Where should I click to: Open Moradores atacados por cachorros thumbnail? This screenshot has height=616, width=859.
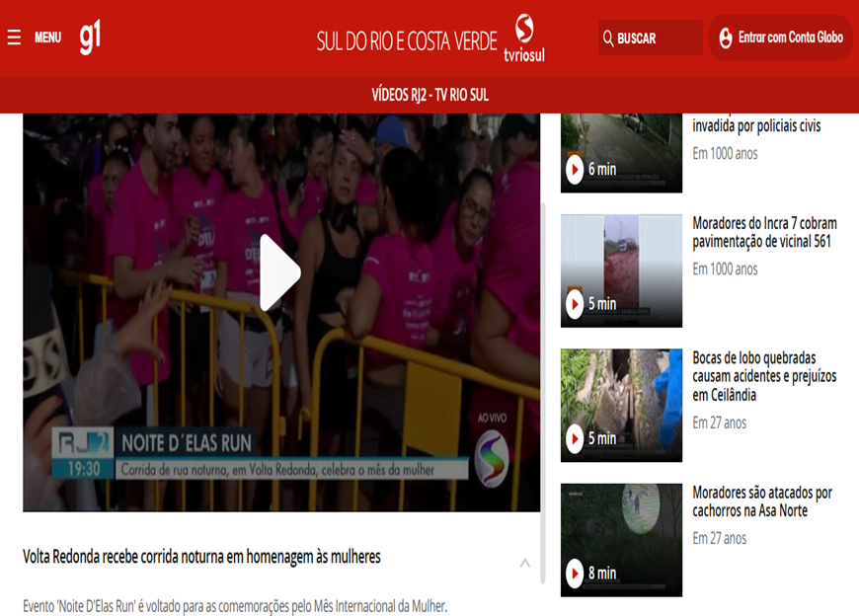(x=621, y=539)
